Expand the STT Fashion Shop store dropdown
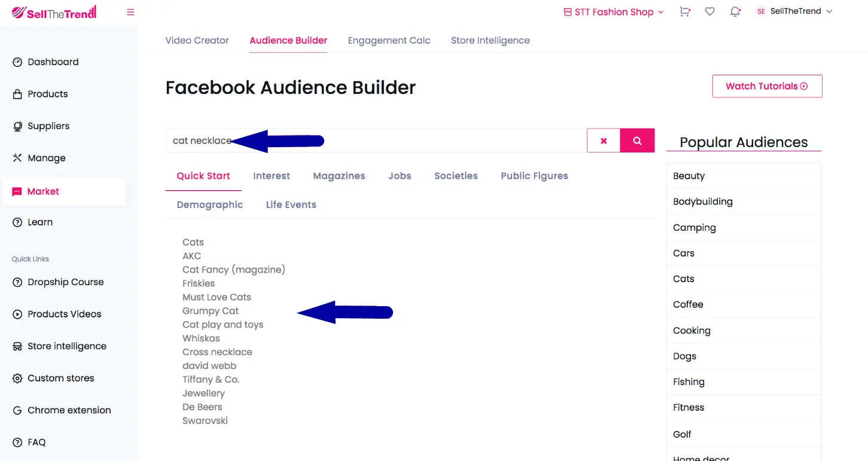 click(614, 12)
